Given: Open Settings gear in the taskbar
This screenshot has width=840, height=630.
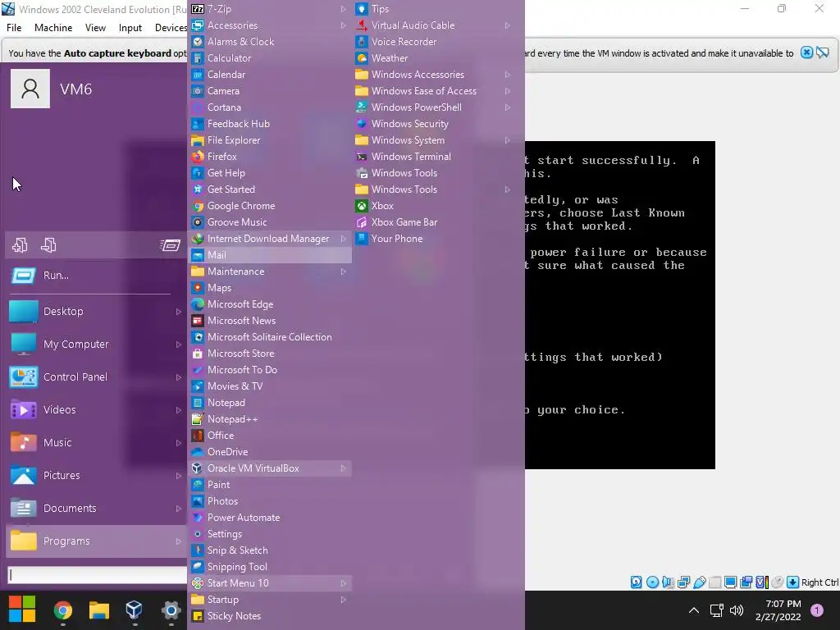Looking at the screenshot, I should pos(171,610).
